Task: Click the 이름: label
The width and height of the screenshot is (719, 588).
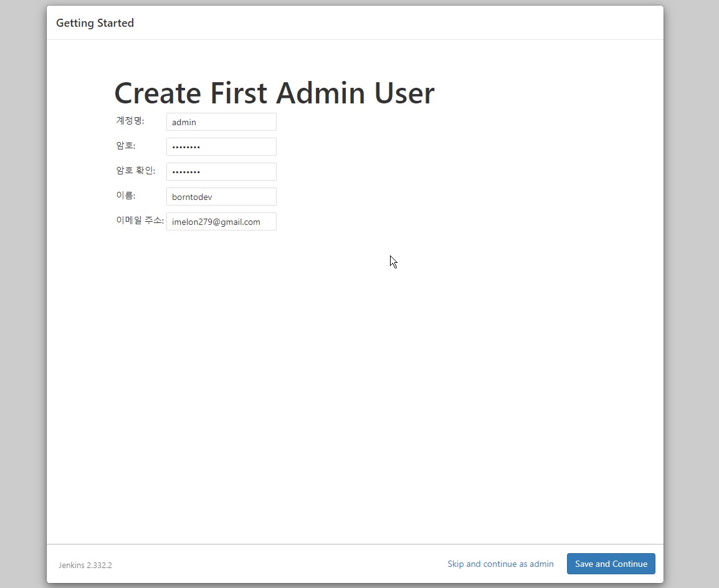Action: point(126,195)
